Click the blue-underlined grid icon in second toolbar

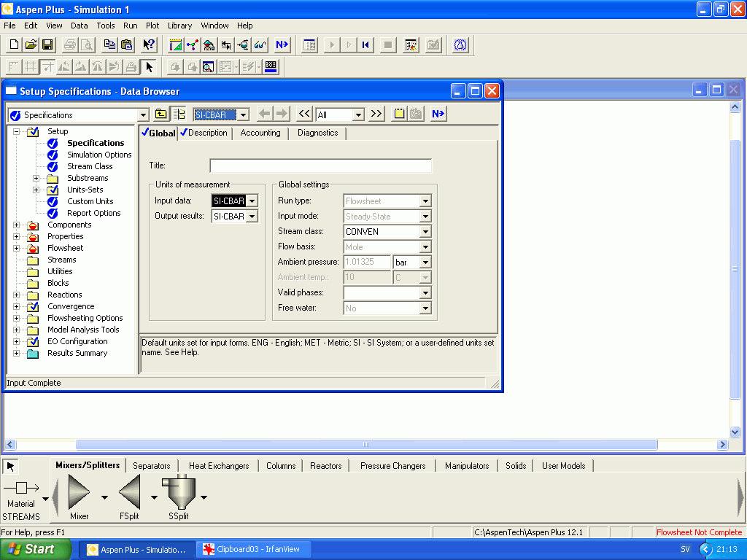[x=271, y=66]
